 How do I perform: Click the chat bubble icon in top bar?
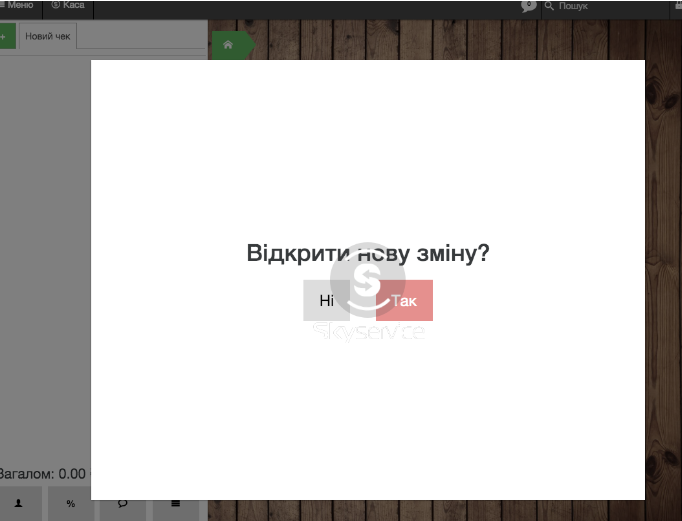[529, 6]
